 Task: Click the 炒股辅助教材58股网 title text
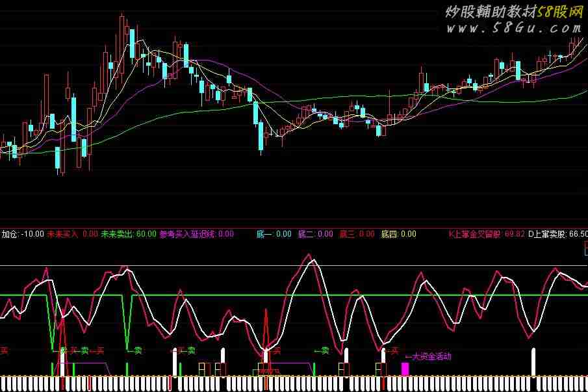coord(513,11)
